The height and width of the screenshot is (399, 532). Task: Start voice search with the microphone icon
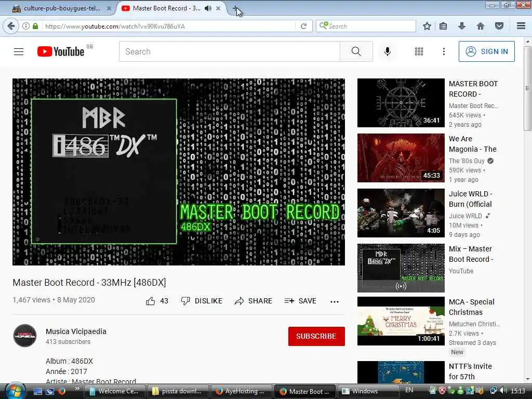[x=388, y=51]
